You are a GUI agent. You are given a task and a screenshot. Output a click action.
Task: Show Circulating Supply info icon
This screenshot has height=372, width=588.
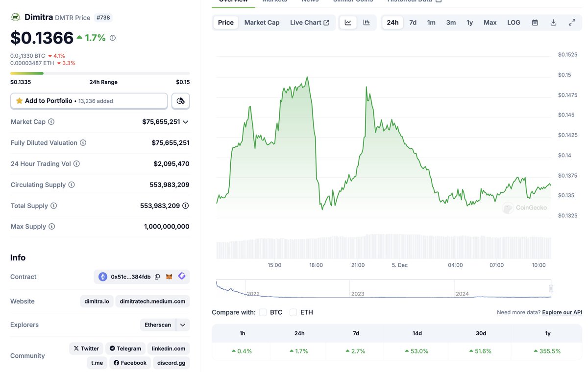[72, 185]
